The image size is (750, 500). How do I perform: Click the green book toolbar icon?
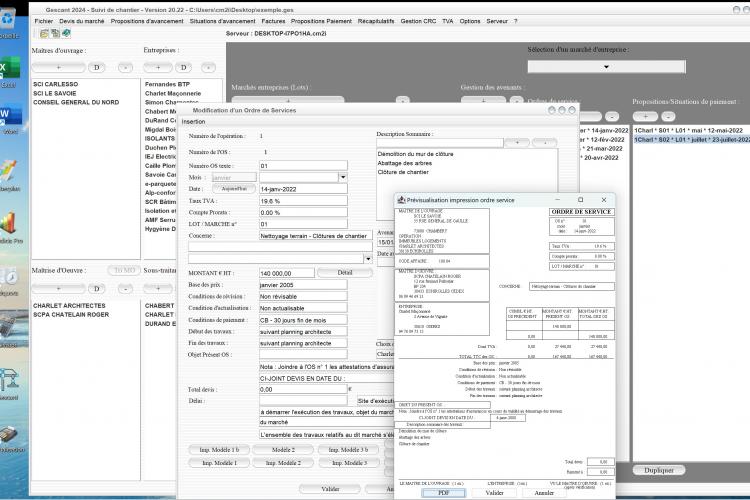click(x=66, y=33)
